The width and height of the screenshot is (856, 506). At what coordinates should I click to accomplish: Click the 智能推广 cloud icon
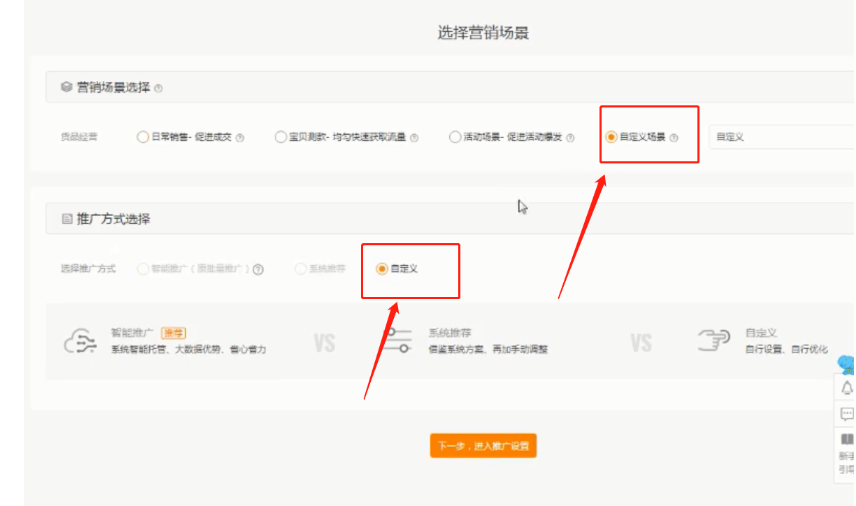click(x=80, y=341)
